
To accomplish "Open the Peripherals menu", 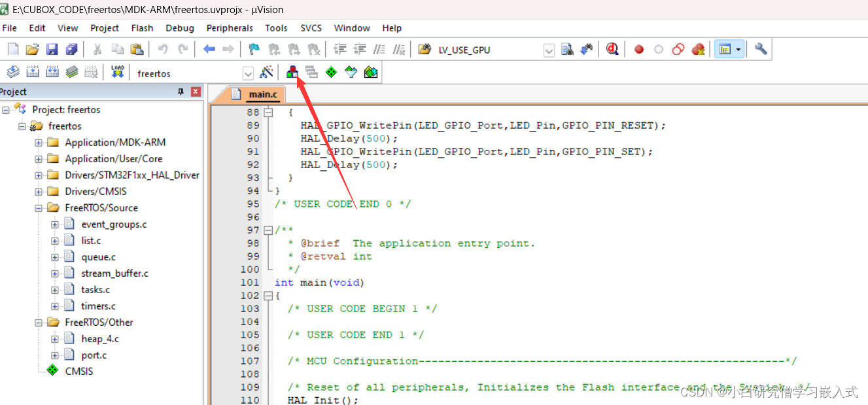I will coord(230,28).
